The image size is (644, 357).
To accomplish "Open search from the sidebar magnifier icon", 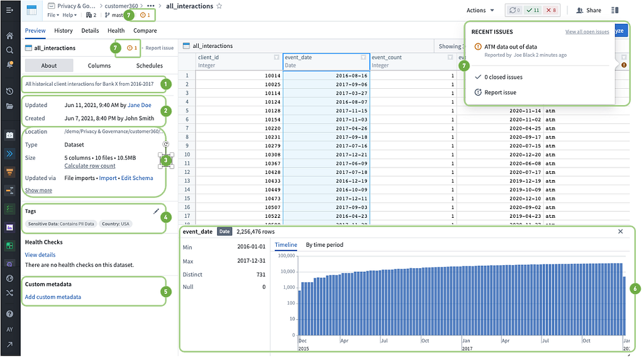I will point(9,50).
